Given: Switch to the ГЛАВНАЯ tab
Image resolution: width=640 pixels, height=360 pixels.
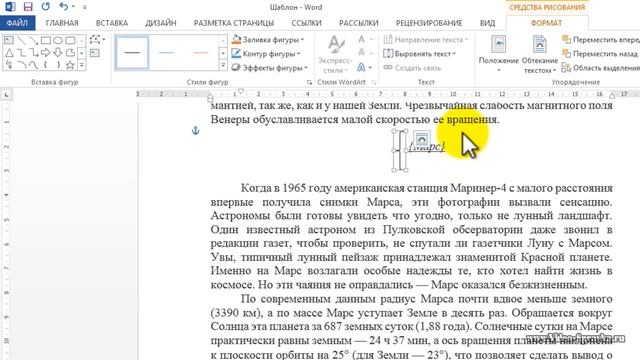Looking at the screenshot, I should 62,23.
